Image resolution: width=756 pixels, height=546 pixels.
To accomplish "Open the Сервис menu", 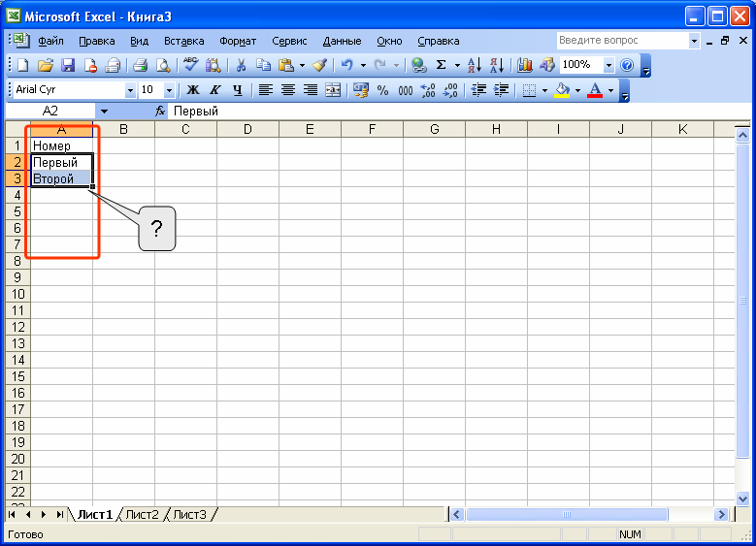I will coord(289,41).
